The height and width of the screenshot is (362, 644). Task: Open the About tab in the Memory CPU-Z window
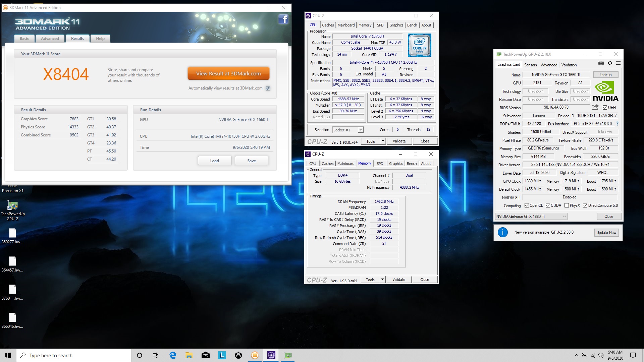point(426,164)
